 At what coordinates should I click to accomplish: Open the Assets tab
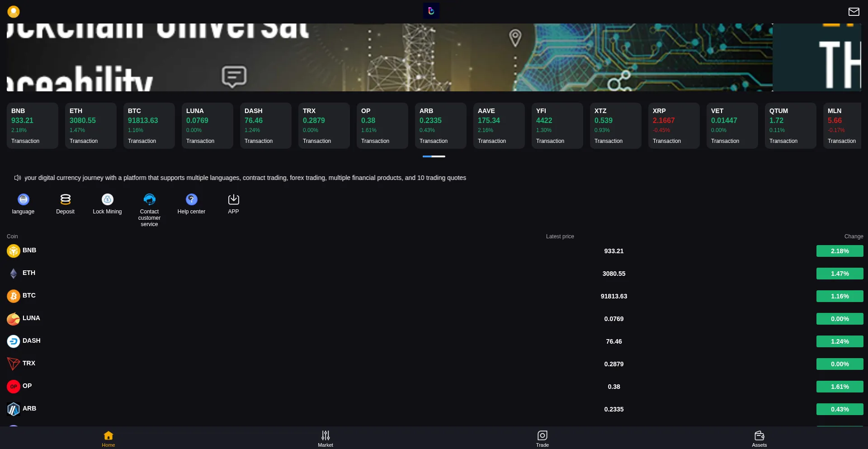coord(759,438)
